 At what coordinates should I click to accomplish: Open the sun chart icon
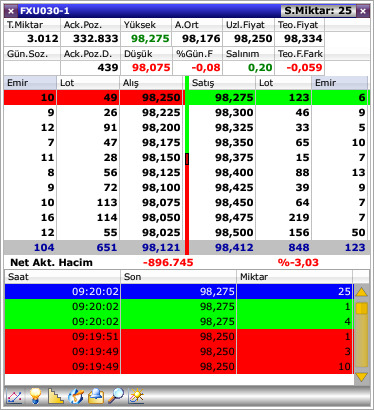point(136,396)
